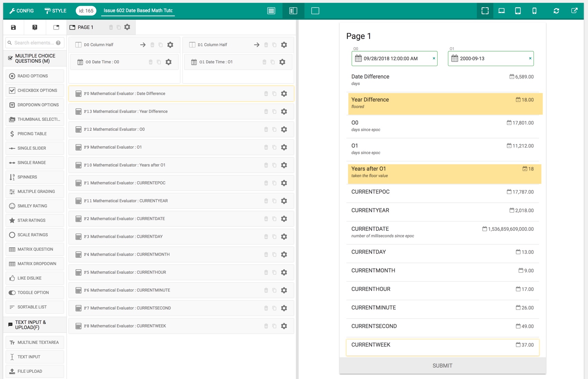Screen dimensions: 588x379
Task: Add a Radio Options element
Action: pyautogui.click(x=35, y=76)
